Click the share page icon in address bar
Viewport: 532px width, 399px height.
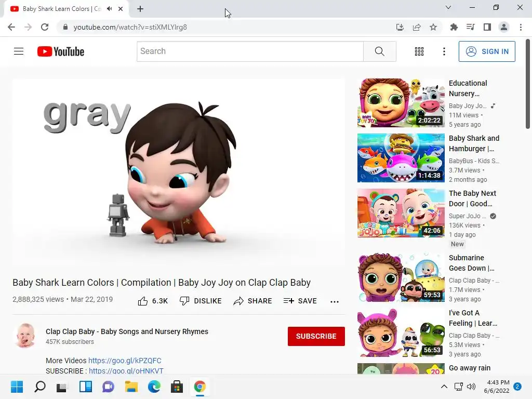tap(417, 27)
